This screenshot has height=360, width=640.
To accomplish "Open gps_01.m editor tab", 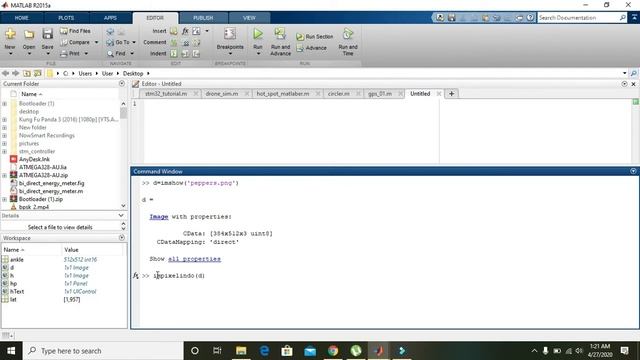I will tap(380, 94).
